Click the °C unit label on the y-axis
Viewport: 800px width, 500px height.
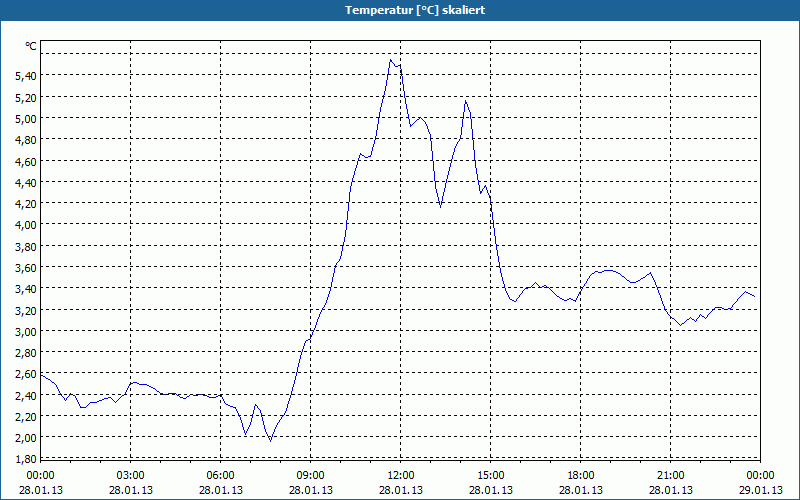[x=31, y=46]
